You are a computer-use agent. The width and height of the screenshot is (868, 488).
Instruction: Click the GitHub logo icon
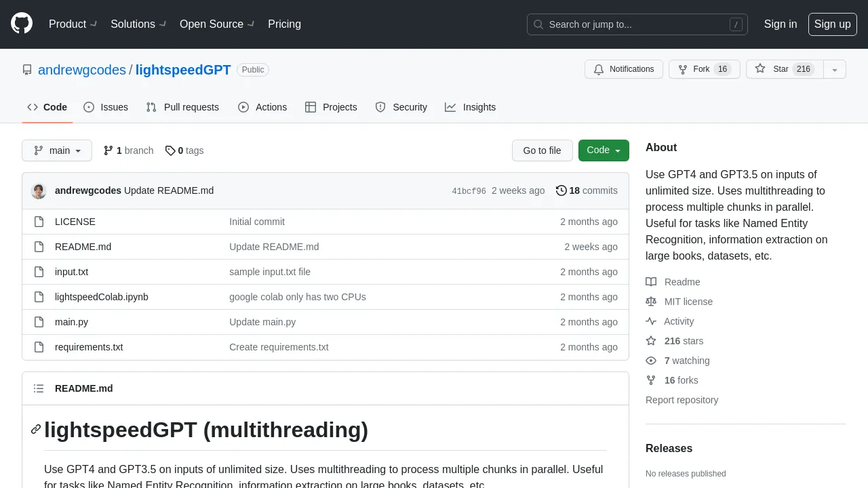pyautogui.click(x=22, y=24)
